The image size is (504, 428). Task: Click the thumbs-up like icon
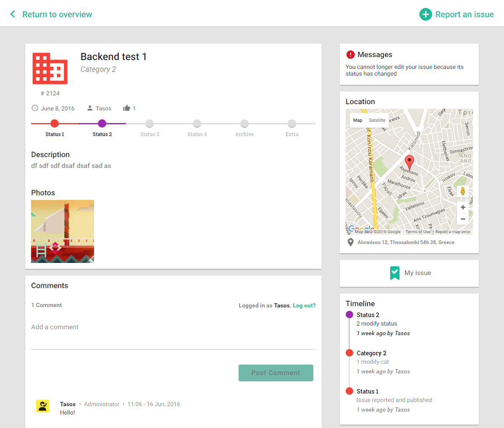click(126, 108)
